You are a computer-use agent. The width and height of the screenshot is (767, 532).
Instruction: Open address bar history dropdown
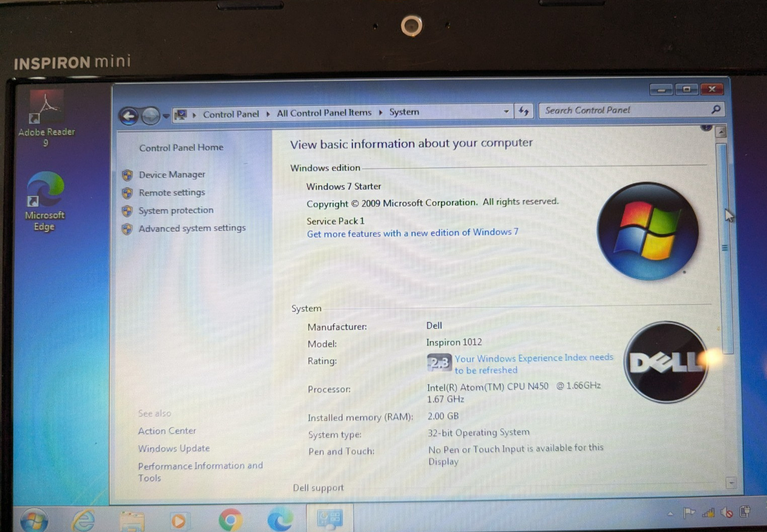point(506,111)
